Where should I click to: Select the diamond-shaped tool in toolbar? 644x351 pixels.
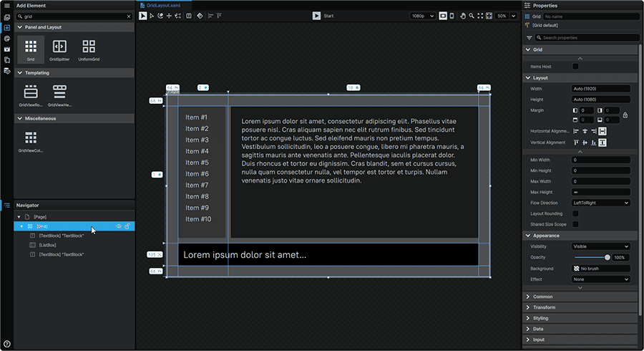200,16
